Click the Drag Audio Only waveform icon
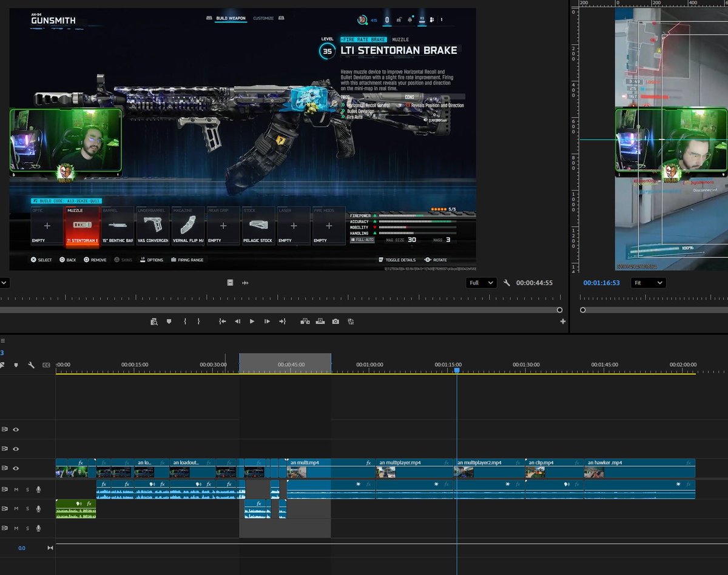The width and height of the screenshot is (728, 575). [245, 283]
